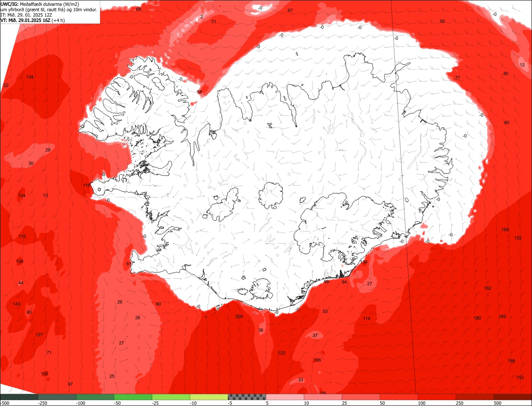Click the map value 180 in the southeast sea
Viewport: 532px width, 406px height.
coord(477,318)
